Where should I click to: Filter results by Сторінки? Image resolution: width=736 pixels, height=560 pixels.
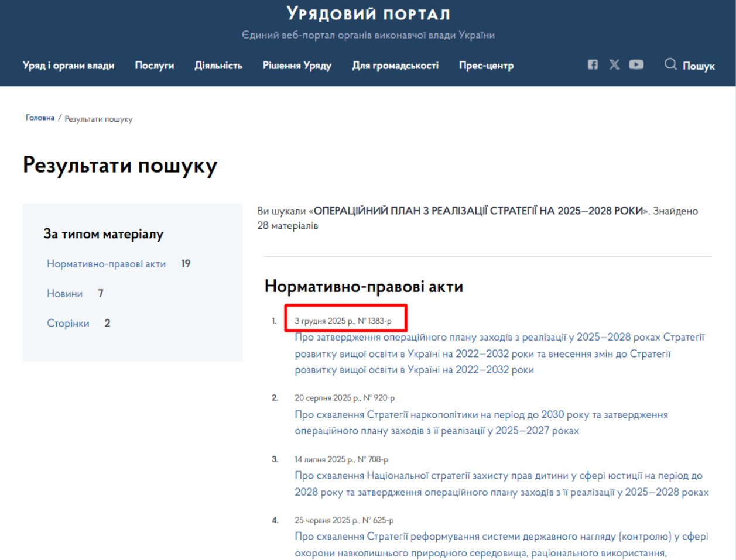tap(68, 323)
